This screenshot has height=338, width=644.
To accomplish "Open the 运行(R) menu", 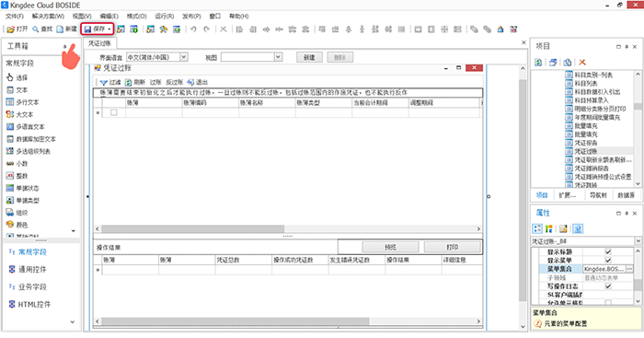I will 165,16.
